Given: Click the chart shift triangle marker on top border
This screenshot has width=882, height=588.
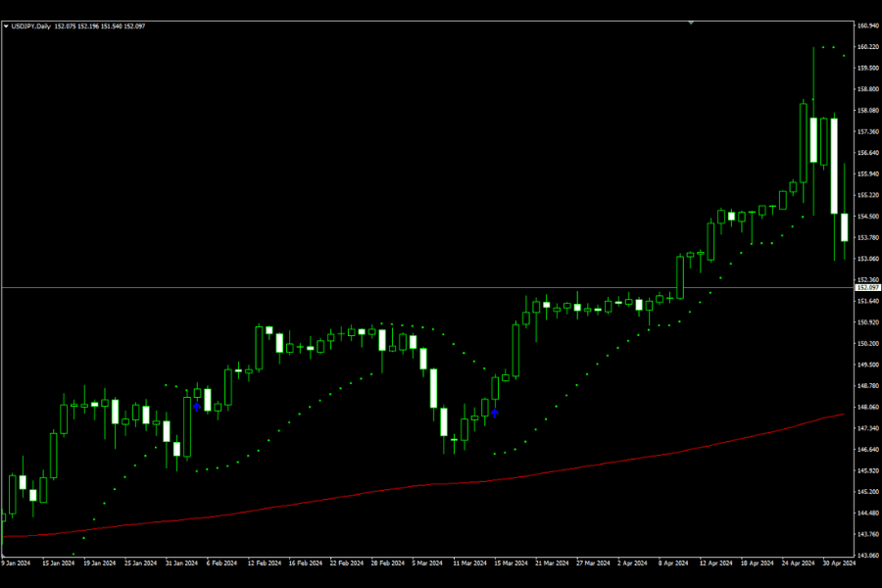Looking at the screenshot, I should coord(691,22).
